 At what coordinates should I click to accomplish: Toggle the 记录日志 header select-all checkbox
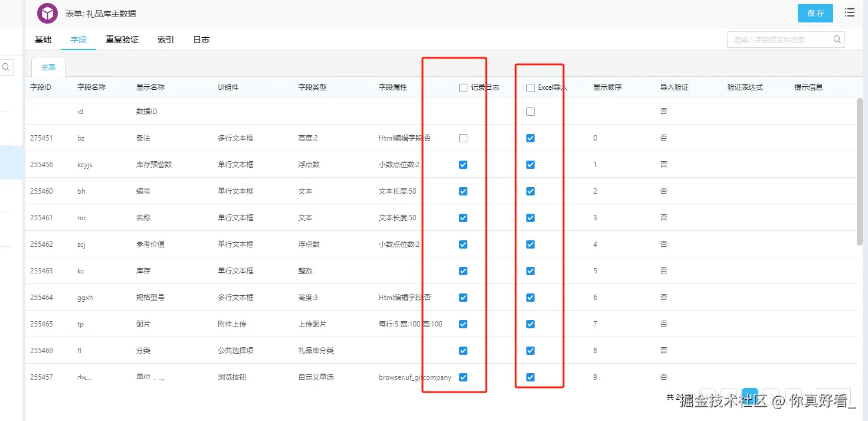click(463, 88)
